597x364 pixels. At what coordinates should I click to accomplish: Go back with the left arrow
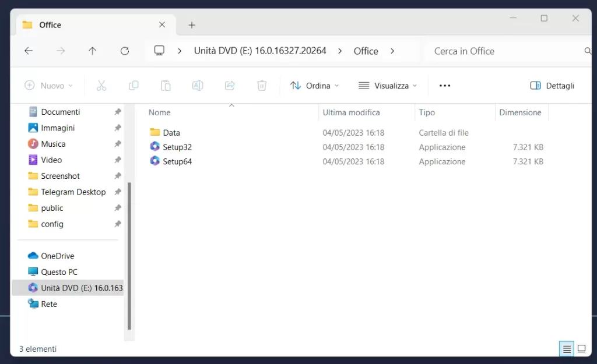(29, 51)
